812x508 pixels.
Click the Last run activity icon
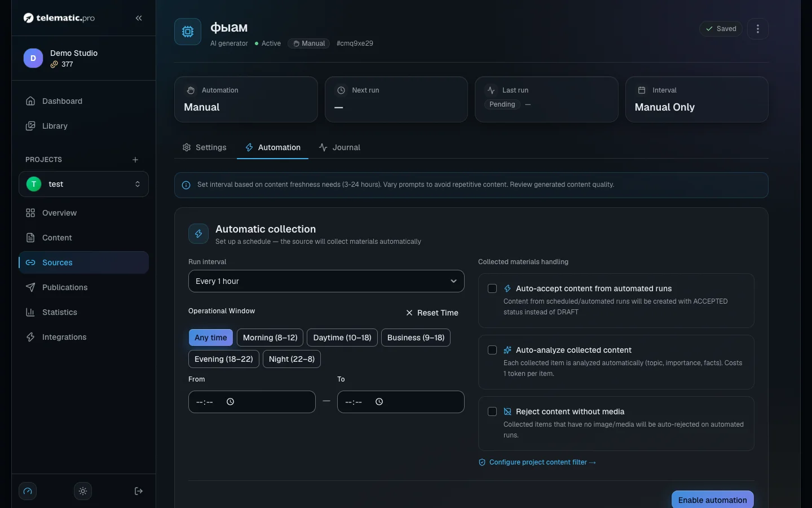[x=491, y=90]
